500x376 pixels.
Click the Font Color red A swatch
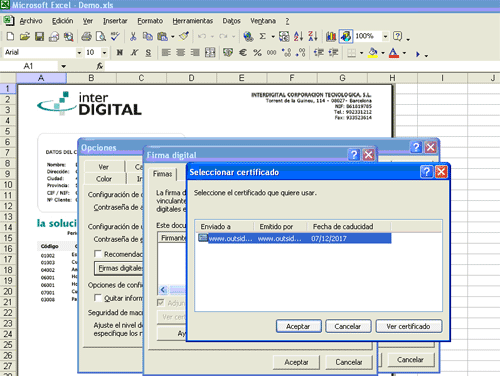coord(394,53)
